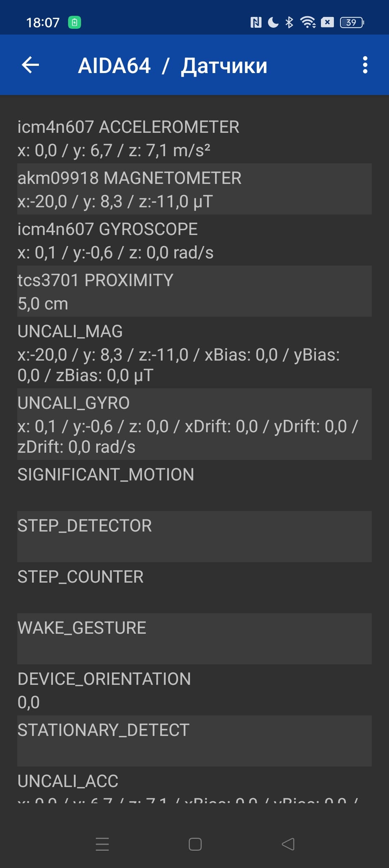
Task: Tap the Wi-Fi signal status icon
Action: tap(308, 23)
